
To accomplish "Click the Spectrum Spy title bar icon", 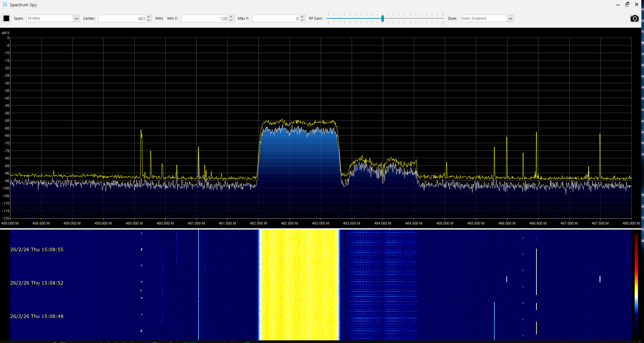I will [5, 5].
